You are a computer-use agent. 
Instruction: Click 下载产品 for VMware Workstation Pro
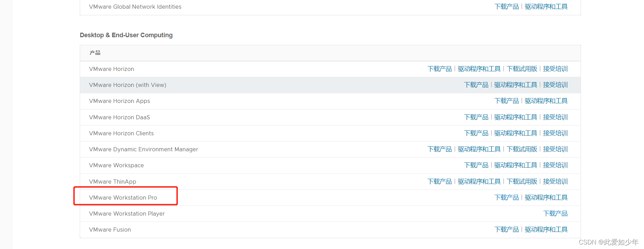506,198
